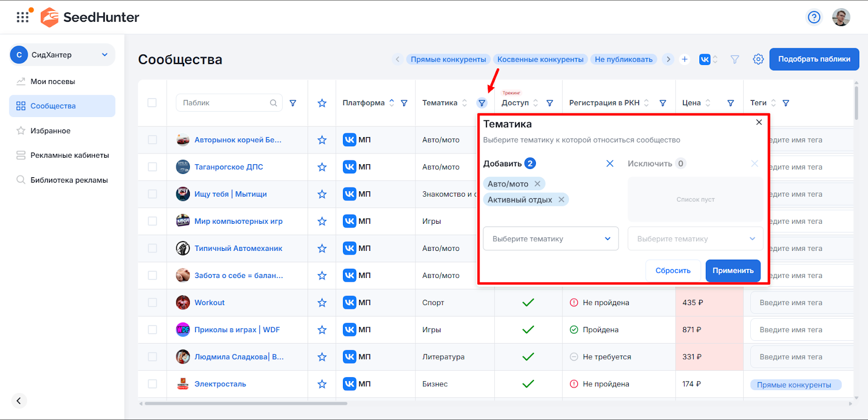Expand the СидХантер account dropdown
The height and width of the screenshot is (420, 868).
[105, 55]
